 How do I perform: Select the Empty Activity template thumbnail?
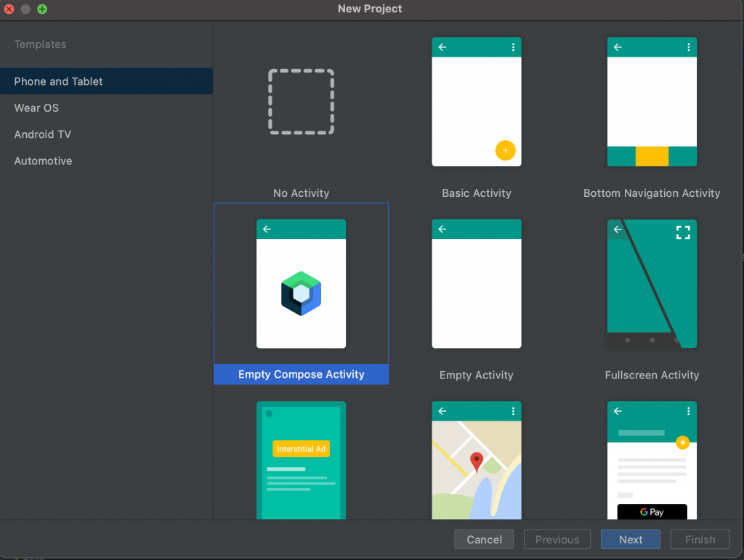477,283
